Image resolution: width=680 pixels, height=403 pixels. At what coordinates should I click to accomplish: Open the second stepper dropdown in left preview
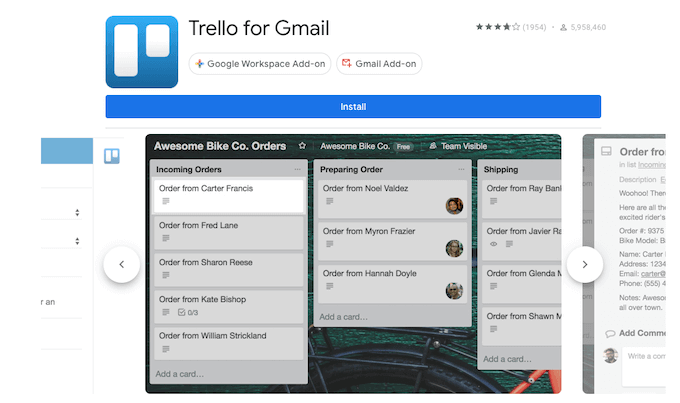tap(77, 241)
